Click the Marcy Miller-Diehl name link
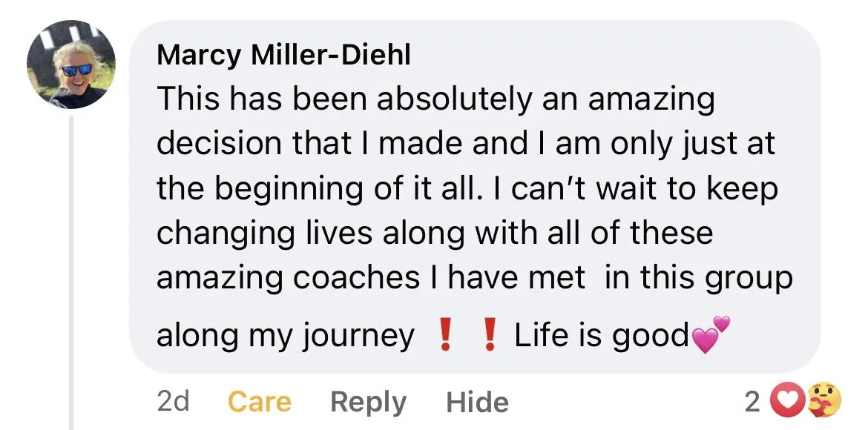Screen dimensions: 868x430 point(283,55)
